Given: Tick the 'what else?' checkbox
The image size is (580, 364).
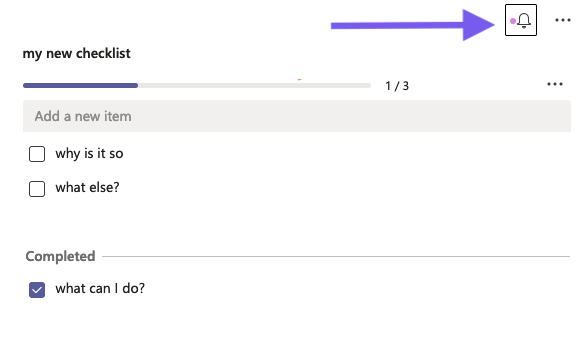Looking at the screenshot, I should (x=37, y=189).
